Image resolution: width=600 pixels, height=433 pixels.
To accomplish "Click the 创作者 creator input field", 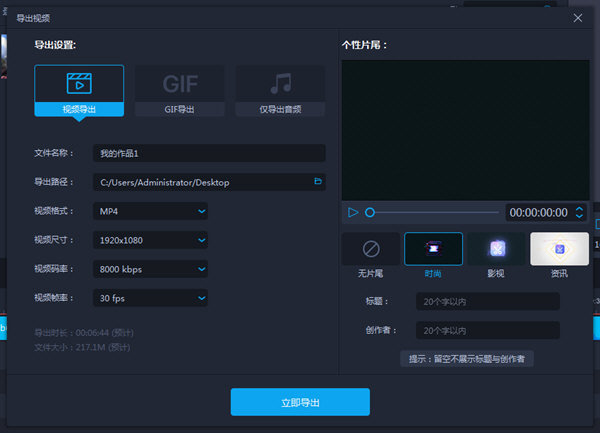I will [487, 330].
